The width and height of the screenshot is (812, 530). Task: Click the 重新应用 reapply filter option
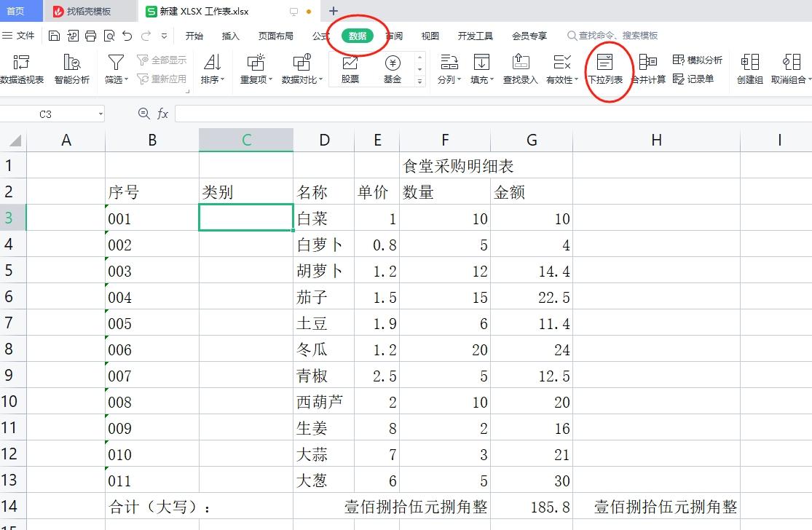click(161, 79)
